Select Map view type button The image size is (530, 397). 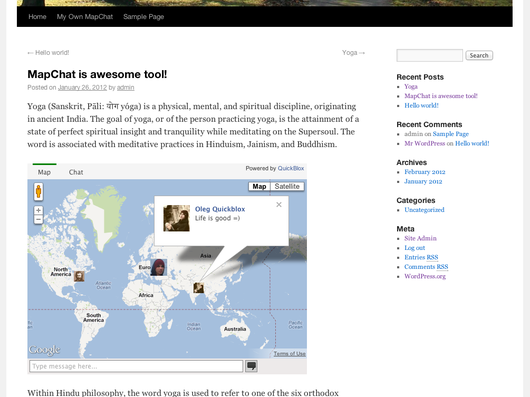click(259, 187)
